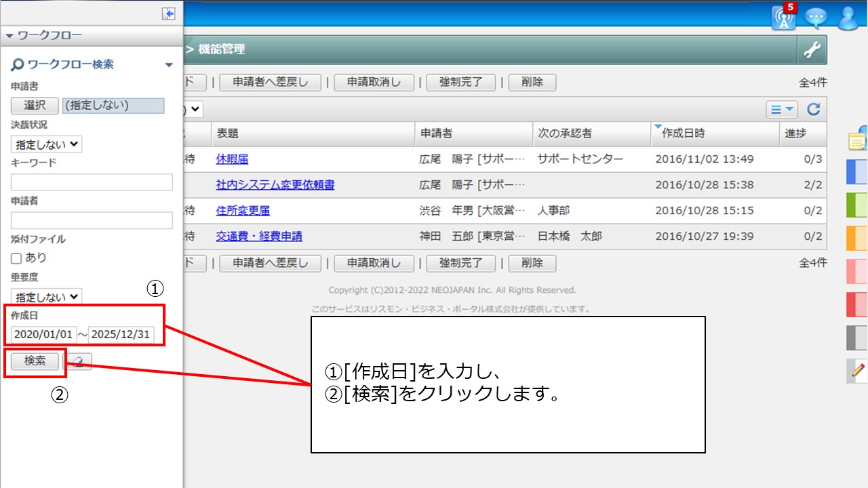The height and width of the screenshot is (488, 868).
Task: Collapse the sidebar with the arrow icon
Action: pyautogui.click(x=168, y=14)
